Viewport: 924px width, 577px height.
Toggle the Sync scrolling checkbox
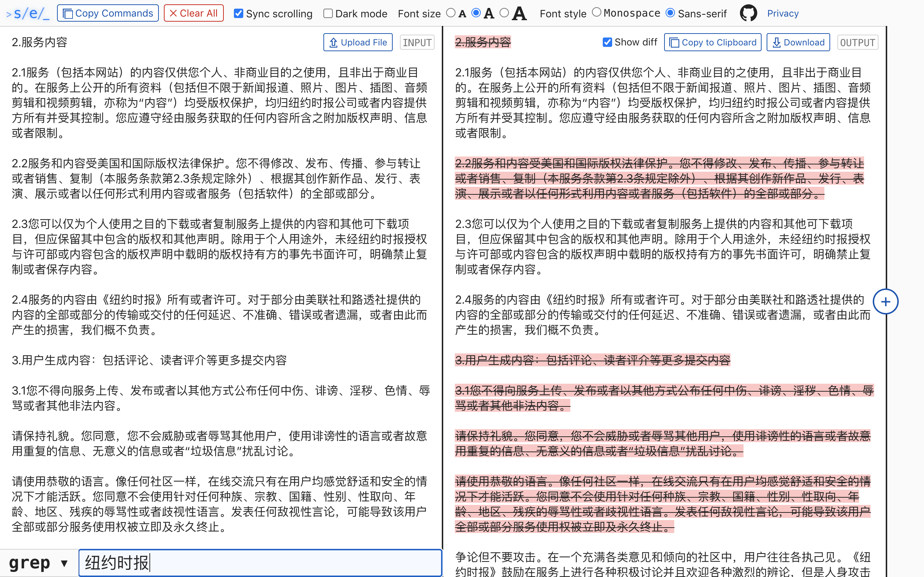click(x=239, y=14)
